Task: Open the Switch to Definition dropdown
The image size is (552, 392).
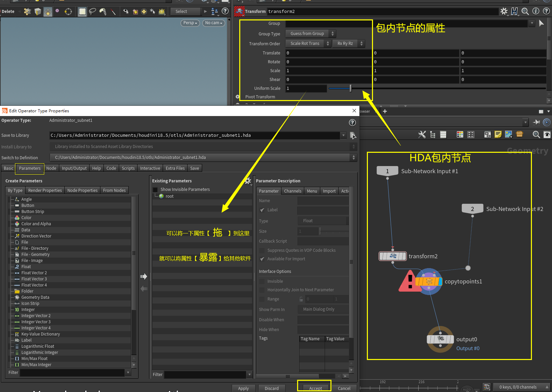Action: pos(204,157)
